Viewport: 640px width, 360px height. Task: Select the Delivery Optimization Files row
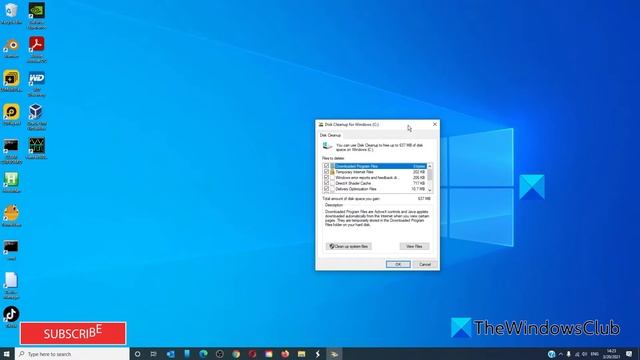pyautogui.click(x=375, y=189)
